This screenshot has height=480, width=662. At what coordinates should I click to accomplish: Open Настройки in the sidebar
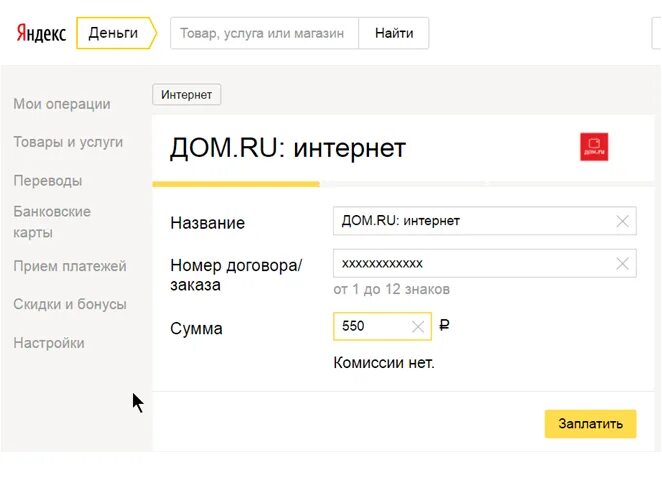pyautogui.click(x=49, y=343)
